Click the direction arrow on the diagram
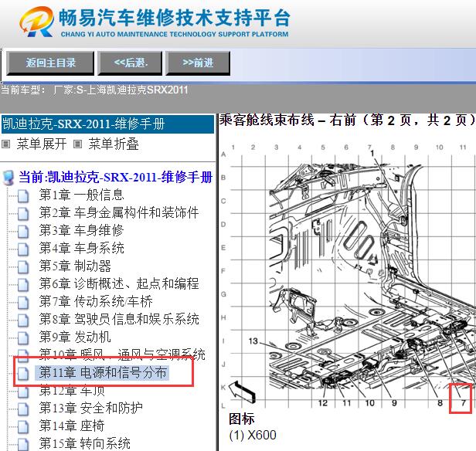 [242, 392]
